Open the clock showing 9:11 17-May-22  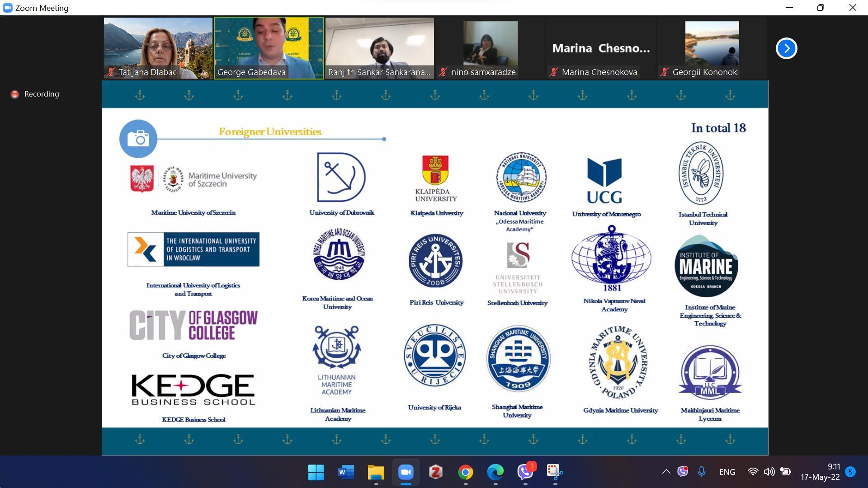pyautogui.click(x=820, y=472)
